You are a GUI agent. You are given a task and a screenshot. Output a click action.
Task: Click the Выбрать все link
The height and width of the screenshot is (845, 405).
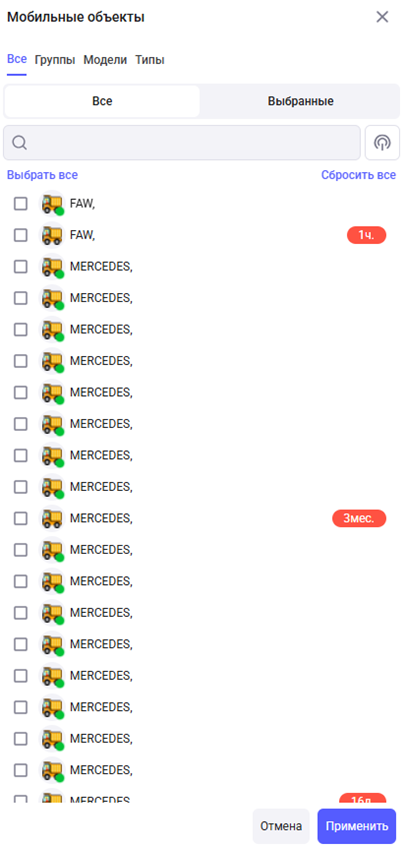[43, 175]
